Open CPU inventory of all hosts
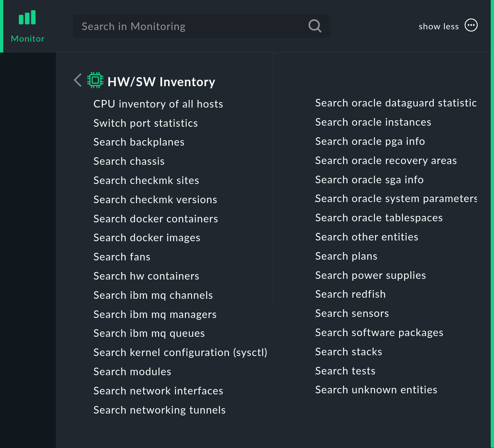Screen dimensions: 494x448 tap(158, 104)
